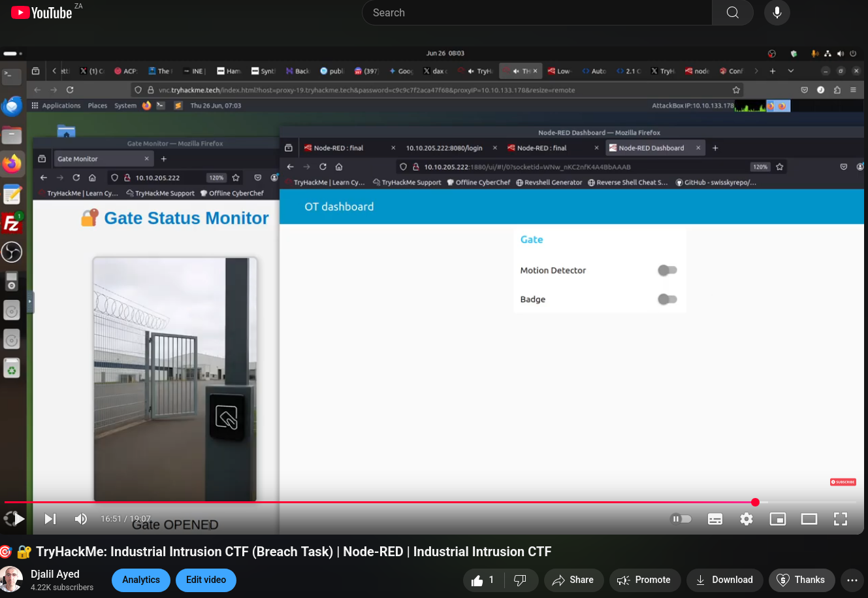This screenshot has height=598, width=868.
Task: Toggle the Badge switch
Action: coord(667,299)
